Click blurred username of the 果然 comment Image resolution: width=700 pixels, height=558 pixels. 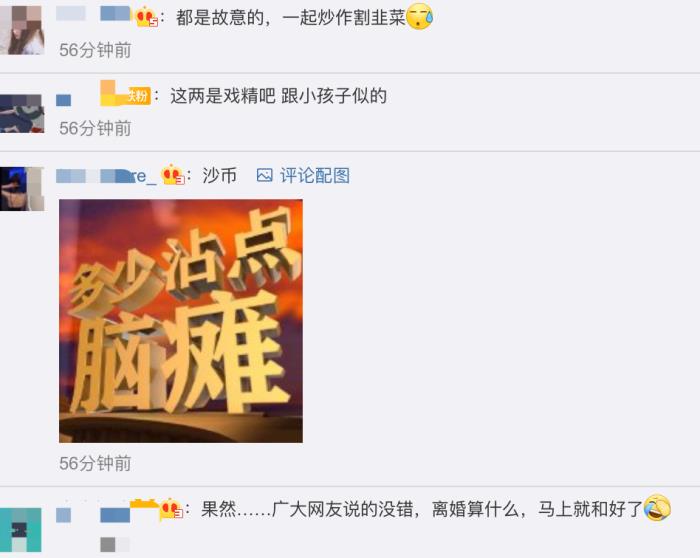pos(93,515)
